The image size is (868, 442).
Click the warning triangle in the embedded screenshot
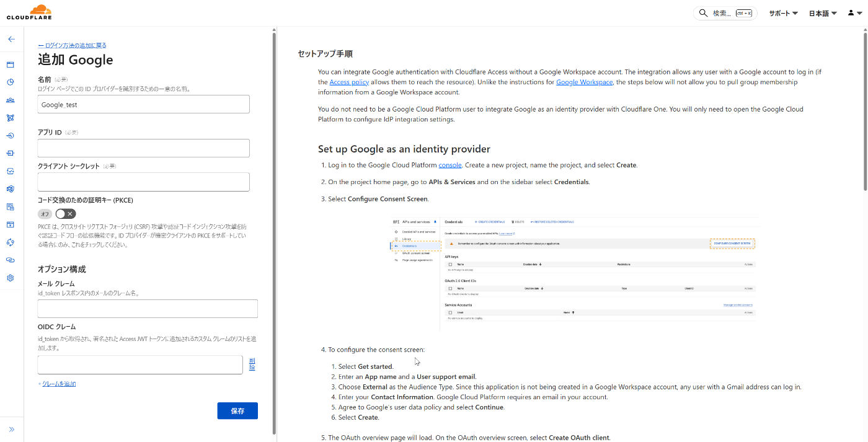[x=451, y=244]
